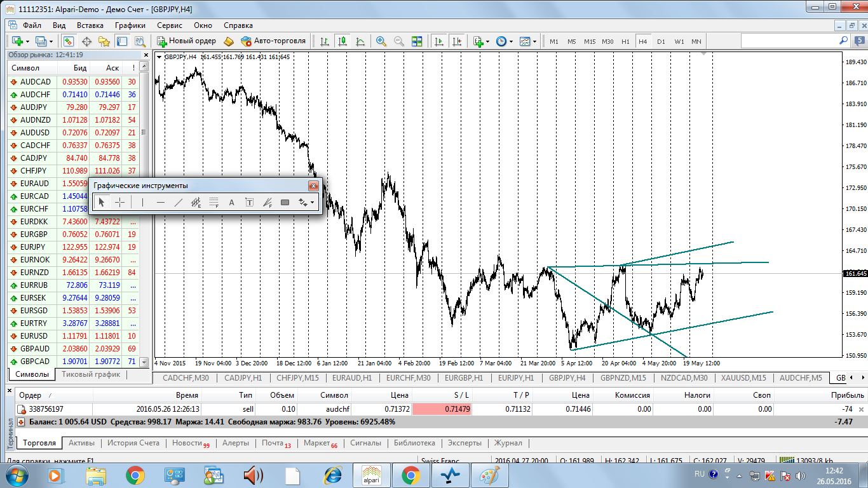
Task: Open the Новости terminal tab
Action: pyautogui.click(x=191, y=443)
